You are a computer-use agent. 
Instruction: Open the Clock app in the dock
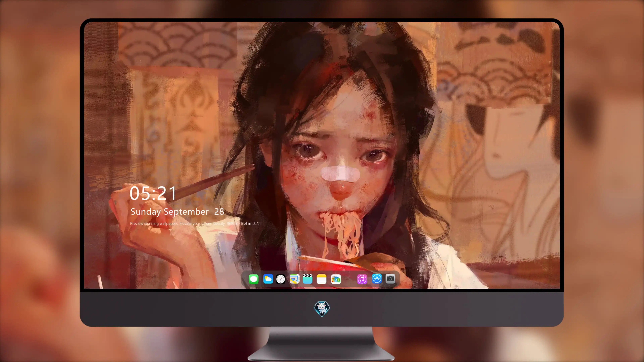[x=281, y=279]
